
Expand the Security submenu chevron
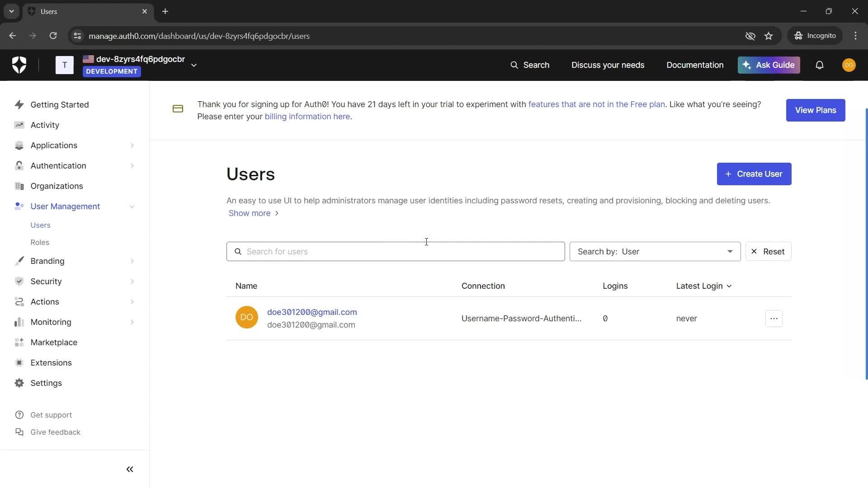tap(132, 281)
